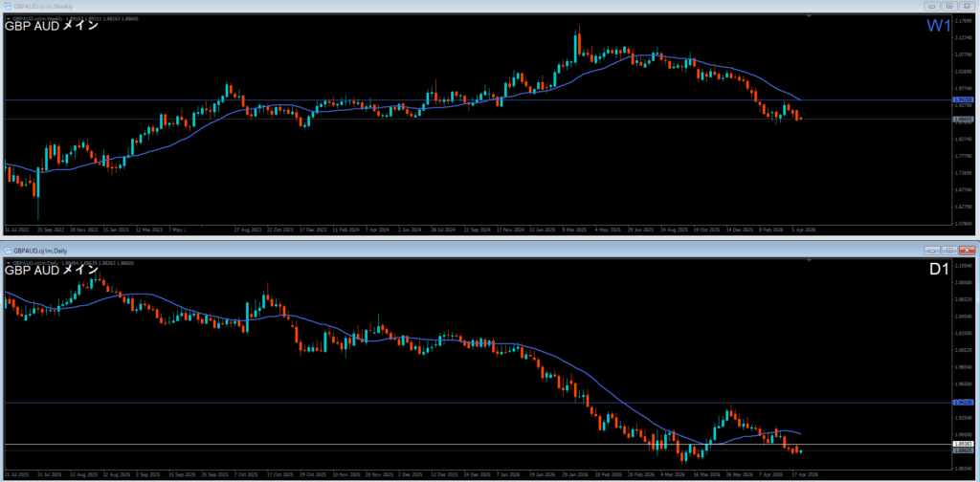Click the Weekly chart window title icon

[x=8, y=6]
